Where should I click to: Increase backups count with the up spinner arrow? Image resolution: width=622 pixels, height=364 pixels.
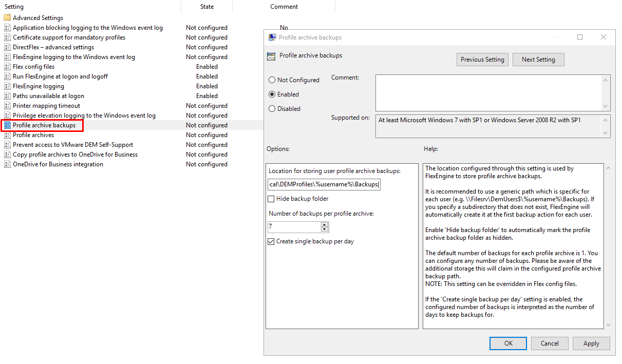click(324, 224)
